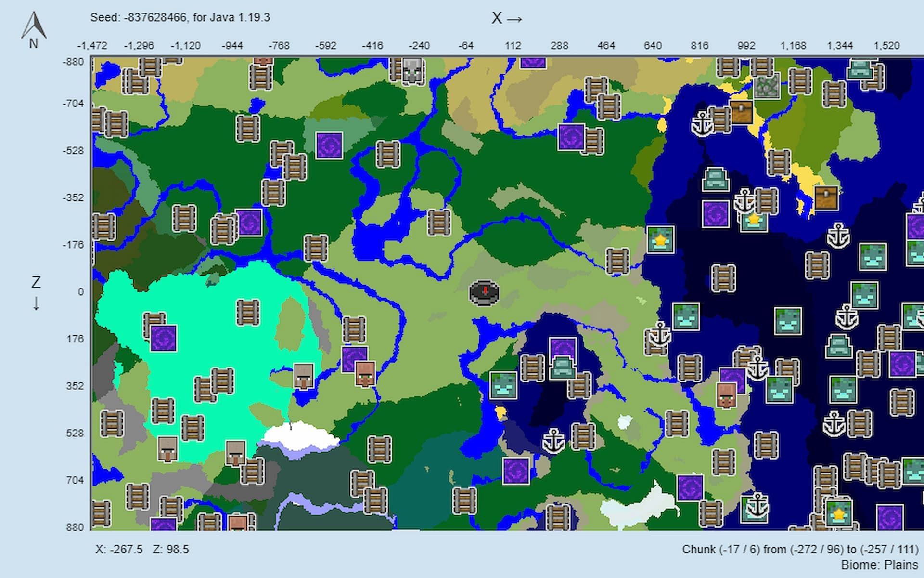This screenshot has height=578, width=924.
Task: Click the Chunk coordinates readout
Action: click(x=800, y=550)
